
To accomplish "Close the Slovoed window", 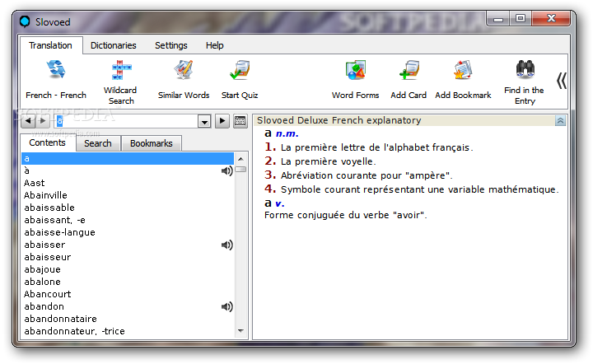I will [551, 18].
